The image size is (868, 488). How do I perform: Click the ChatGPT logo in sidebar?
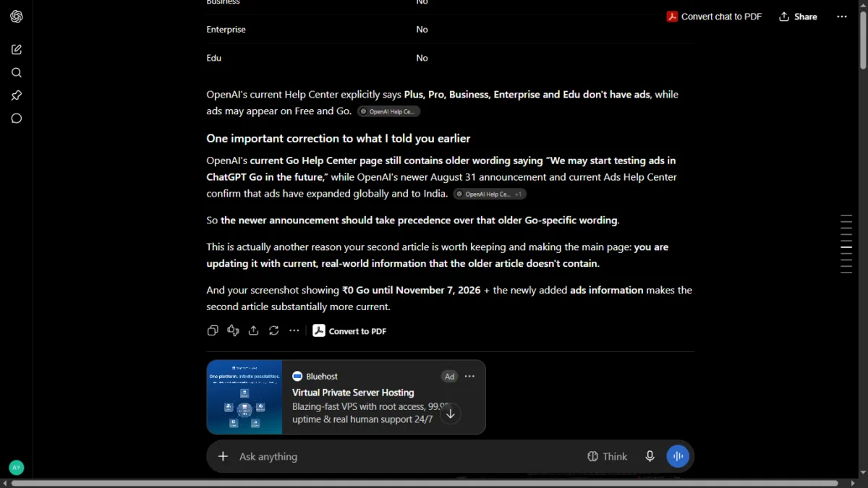pyautogui.click(x=17, y=17)
